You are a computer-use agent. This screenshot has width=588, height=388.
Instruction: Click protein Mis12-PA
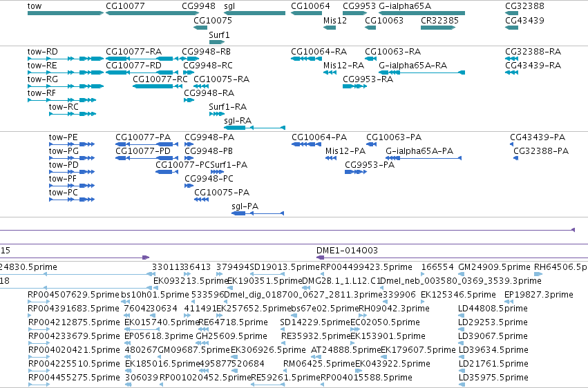331,158
